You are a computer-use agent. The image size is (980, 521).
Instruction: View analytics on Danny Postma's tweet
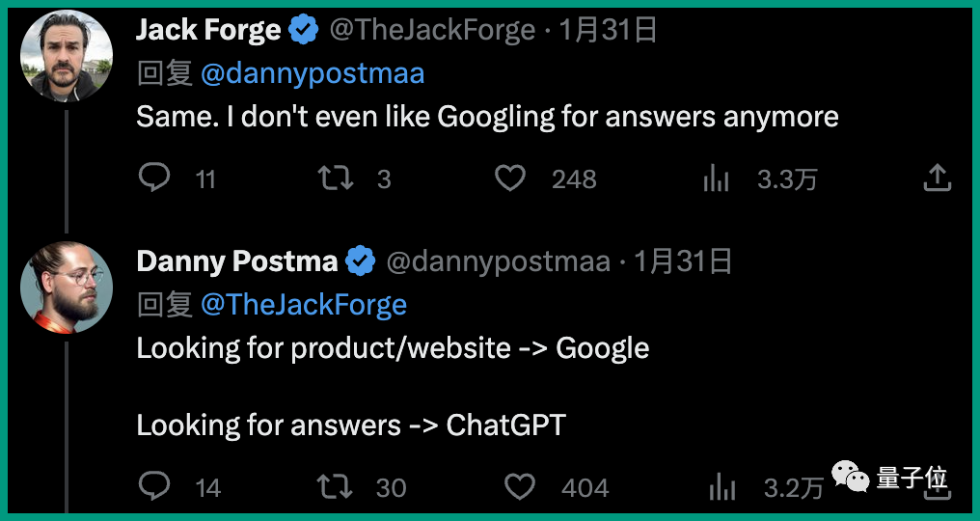[723, 486]
